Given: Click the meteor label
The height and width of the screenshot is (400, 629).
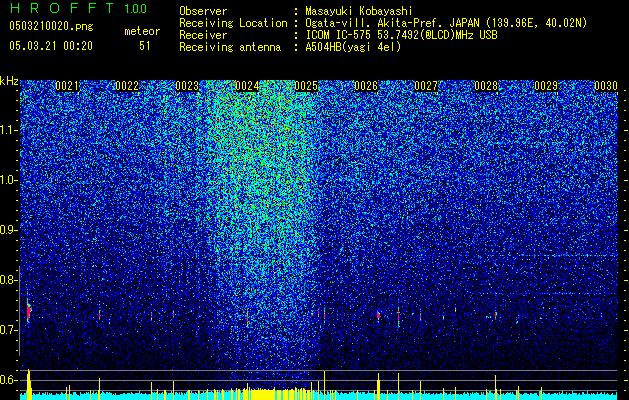Looking at the screenshot, I should pos(142,31).
